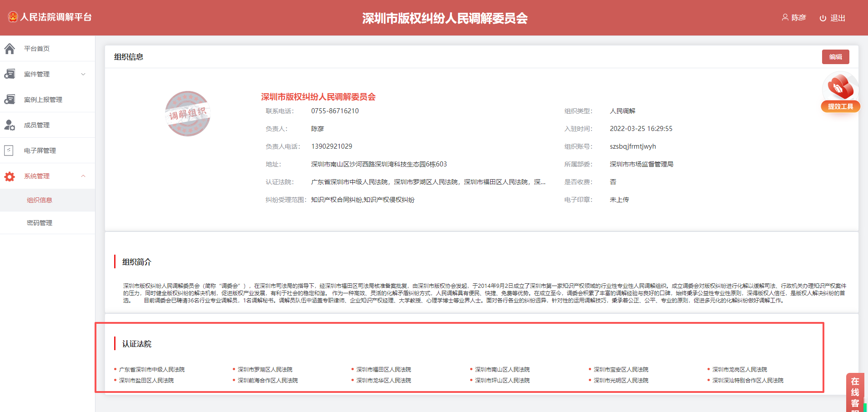This screenshot has height=412, width=868.
Task: Click the 系统管理 gear icon
Action: 10,176
